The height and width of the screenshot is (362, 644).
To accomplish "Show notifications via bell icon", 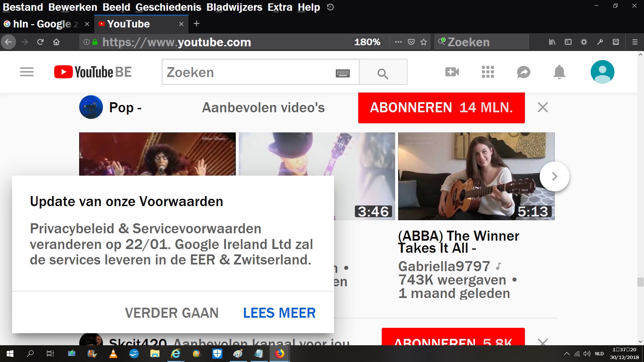I will 559,72.
